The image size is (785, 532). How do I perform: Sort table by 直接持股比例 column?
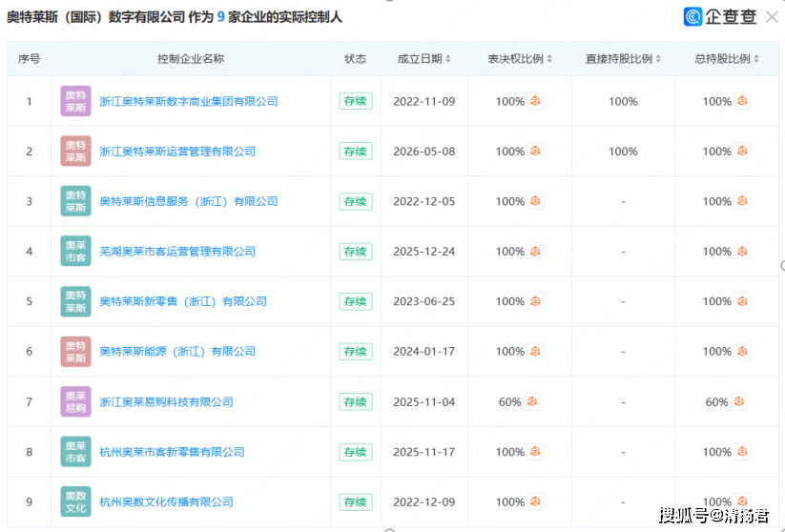pos(658,59)
